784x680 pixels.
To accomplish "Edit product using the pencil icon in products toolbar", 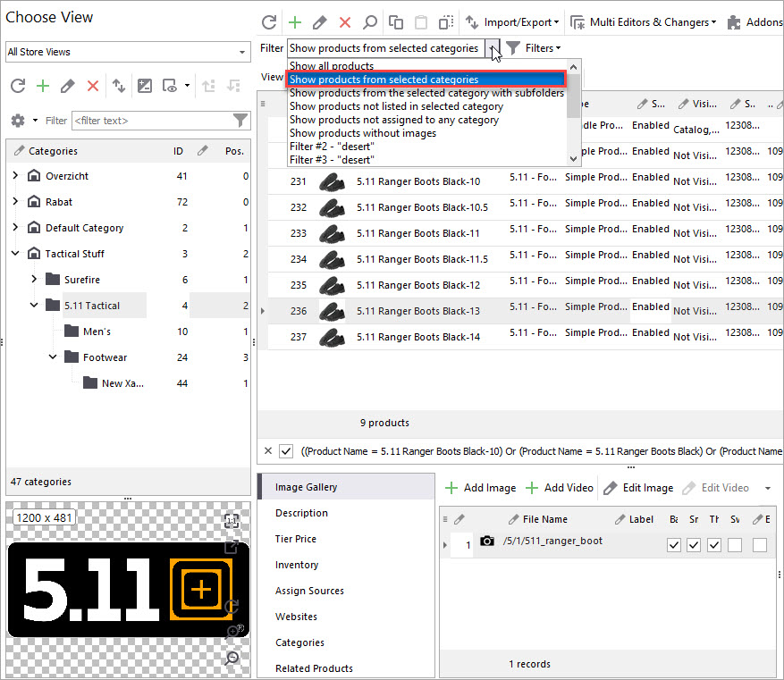I will point(319,22).
